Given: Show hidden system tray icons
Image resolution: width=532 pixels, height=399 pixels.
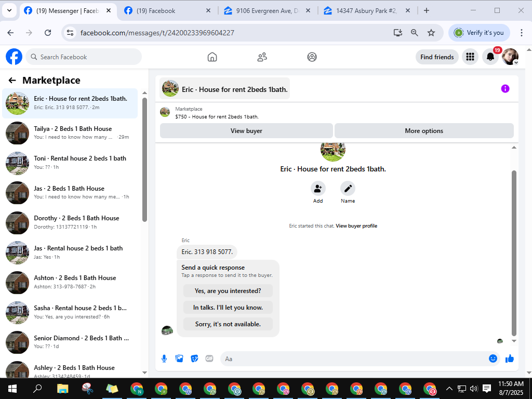Looking at the screenshot, I should (x=449, y=389).
